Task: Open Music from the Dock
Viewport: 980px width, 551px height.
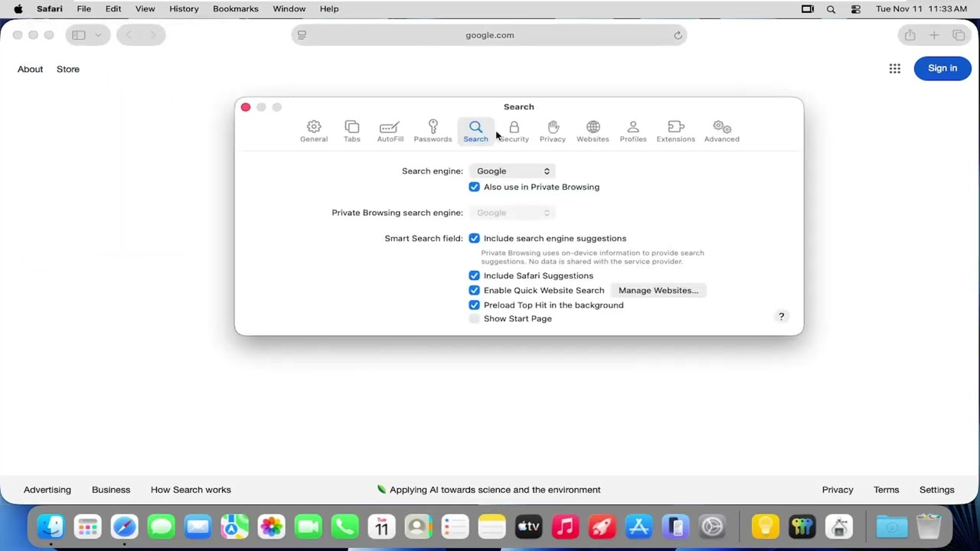Action: 566,527
